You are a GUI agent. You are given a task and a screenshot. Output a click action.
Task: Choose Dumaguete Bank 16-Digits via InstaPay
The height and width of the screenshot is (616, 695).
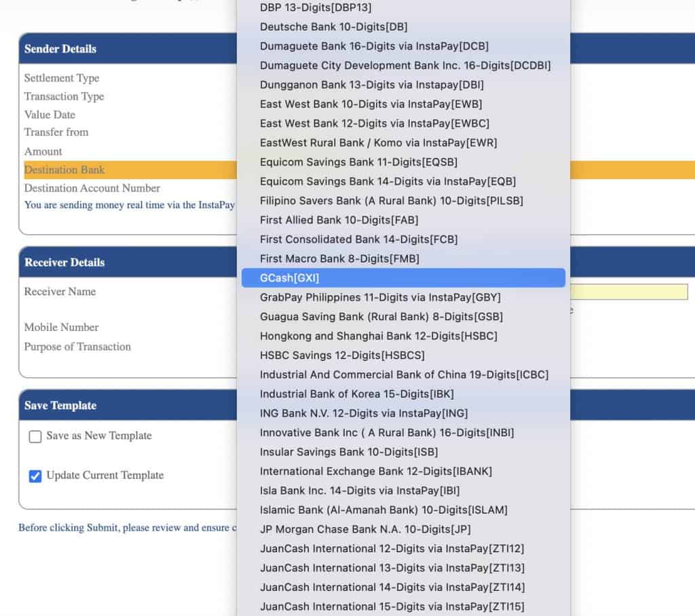click(374, 46)
